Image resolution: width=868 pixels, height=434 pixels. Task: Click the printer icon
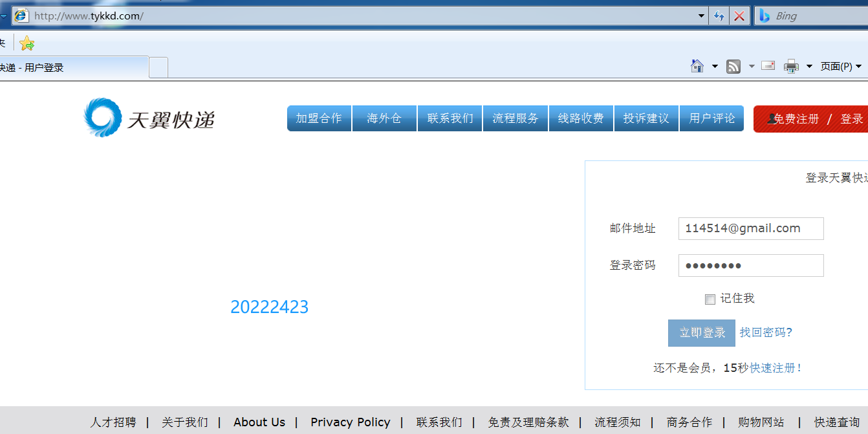[791, 66]
